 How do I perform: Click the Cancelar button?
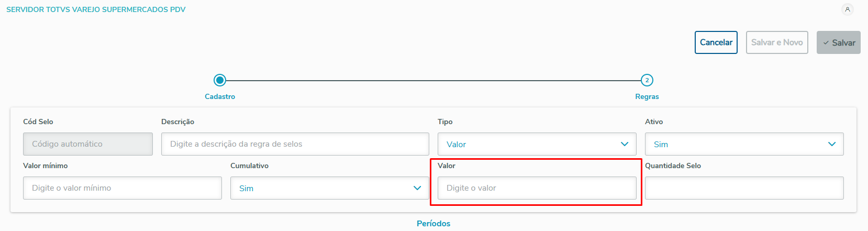pyautogui.click(x=716, y=42)
